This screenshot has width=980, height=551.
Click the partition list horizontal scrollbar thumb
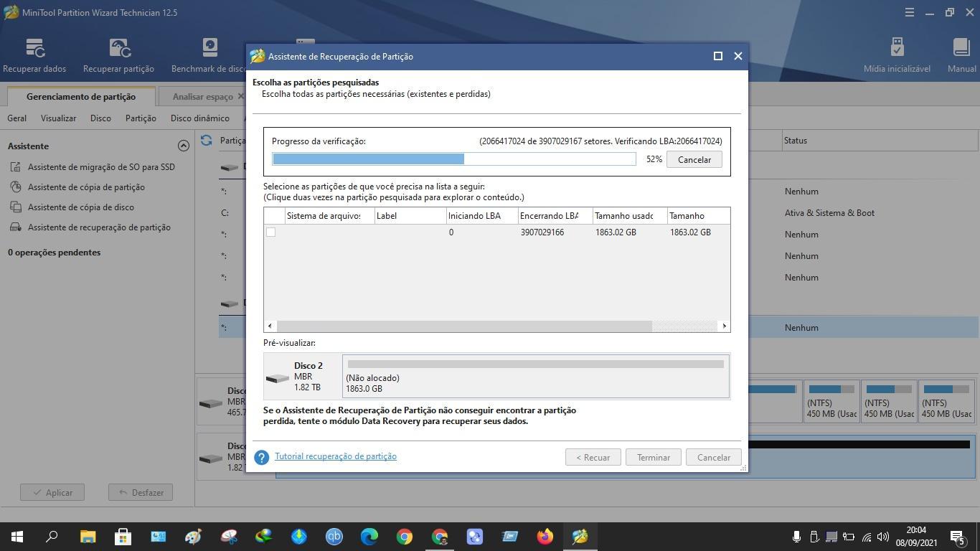point(464,326)
